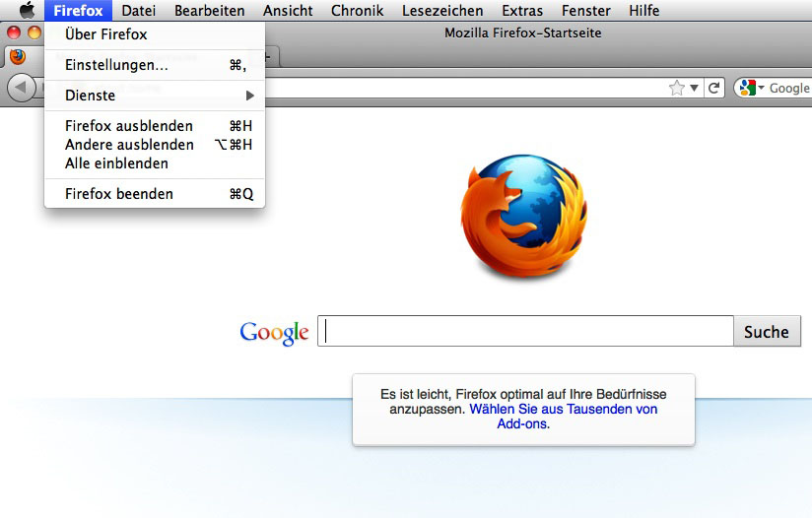Viewport: 812px width, 518px height.
Task: Choose Andere ausblenden
Action: [155, 145]
